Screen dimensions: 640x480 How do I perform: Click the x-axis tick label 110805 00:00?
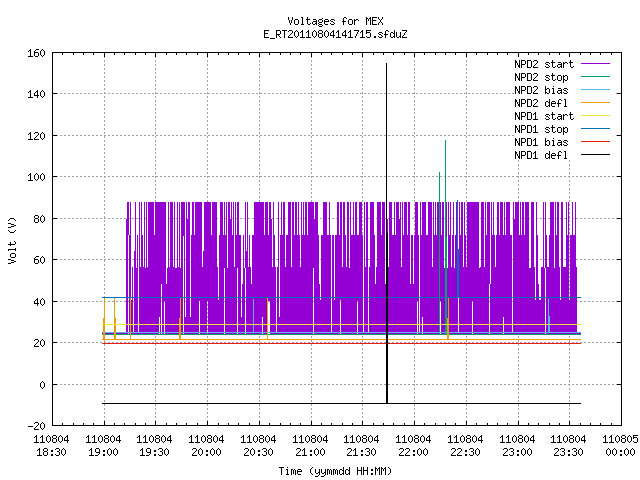point(620,446)
